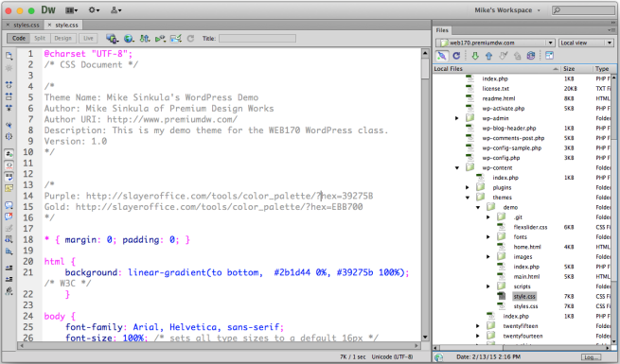Put files to server (blue up arrow)
Viewport: 620px width, 364px height.
pyautogui.click(x=489, y=56)
